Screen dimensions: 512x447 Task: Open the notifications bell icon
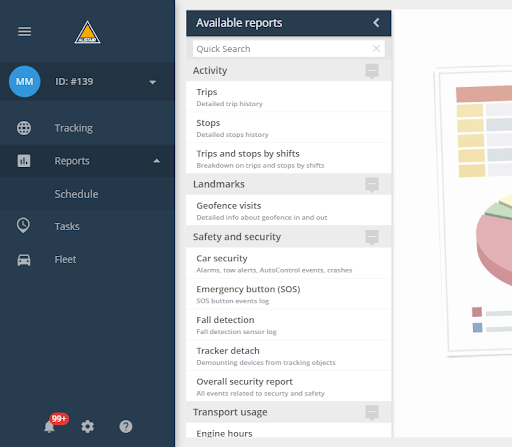pos(49,426)
